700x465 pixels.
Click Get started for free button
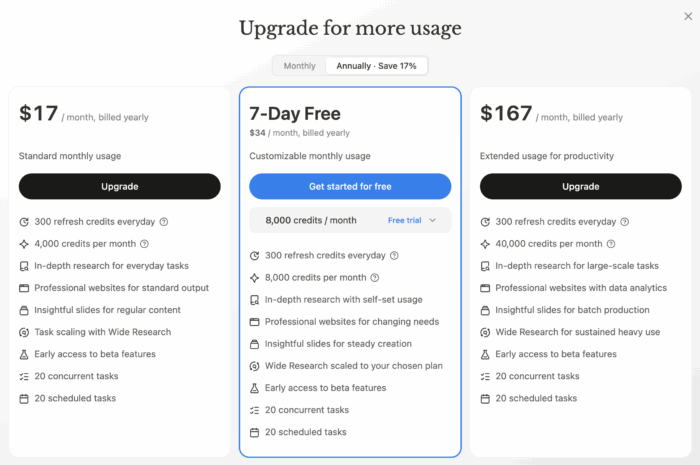pos(350,186)
